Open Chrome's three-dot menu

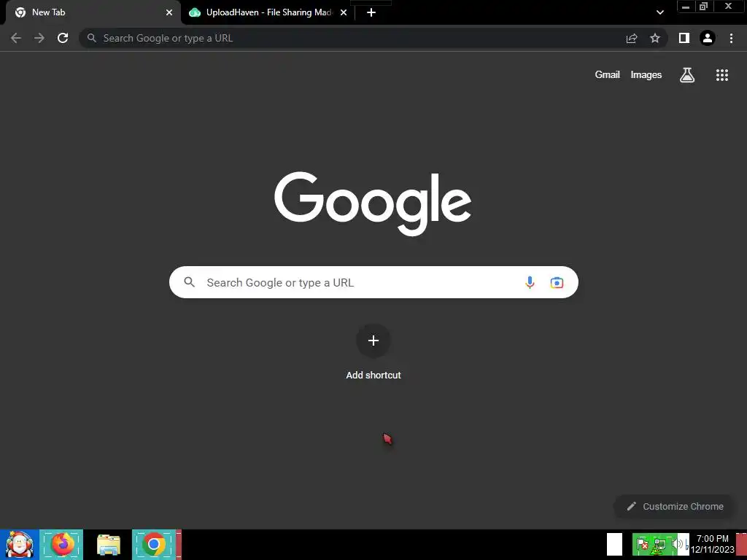coord(731,38)
